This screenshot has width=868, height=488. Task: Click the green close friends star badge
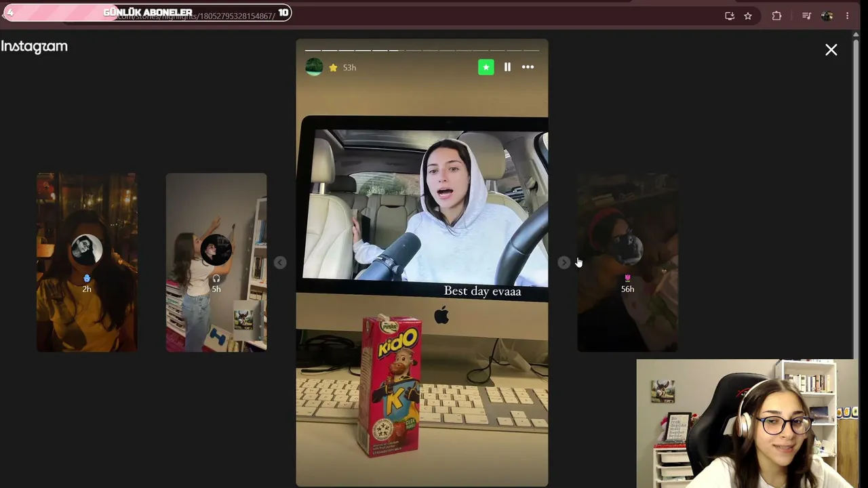(486, 67)
